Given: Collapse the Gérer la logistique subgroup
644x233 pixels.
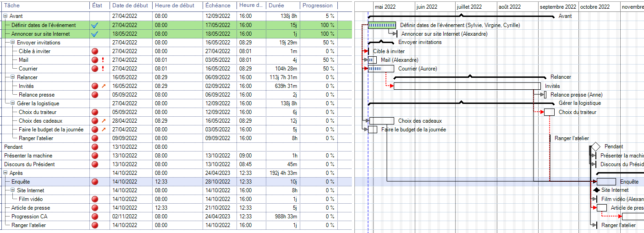Looking at the screenshot, I should [13, 103].
